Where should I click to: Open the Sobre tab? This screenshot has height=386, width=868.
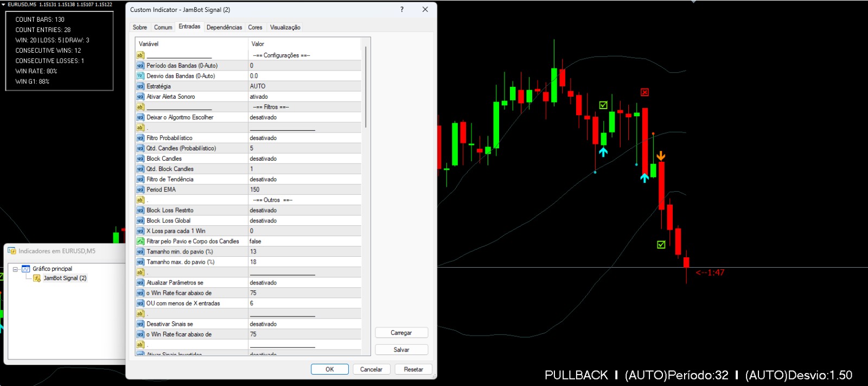point(140,27)
